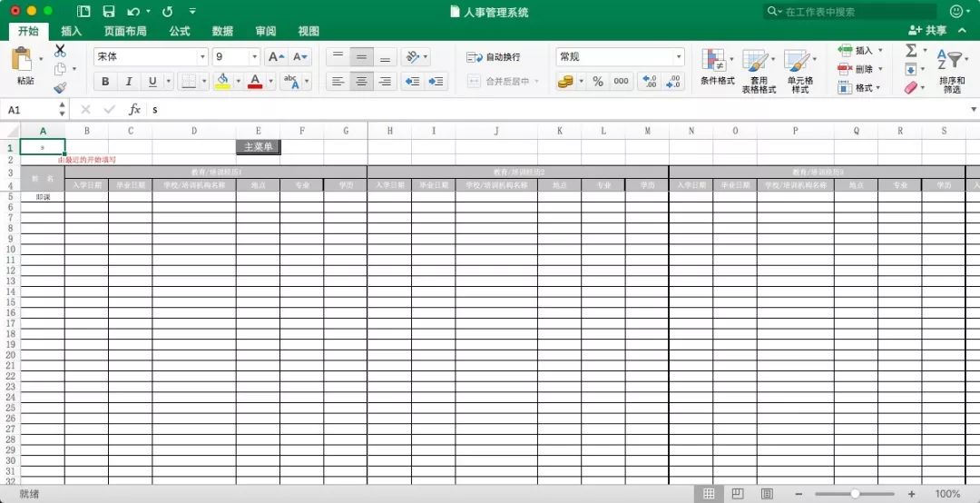This screenshot has height=503, width=980.
Task: Expand the Format (格式) cells dropdown
Action: coord(878,87)
